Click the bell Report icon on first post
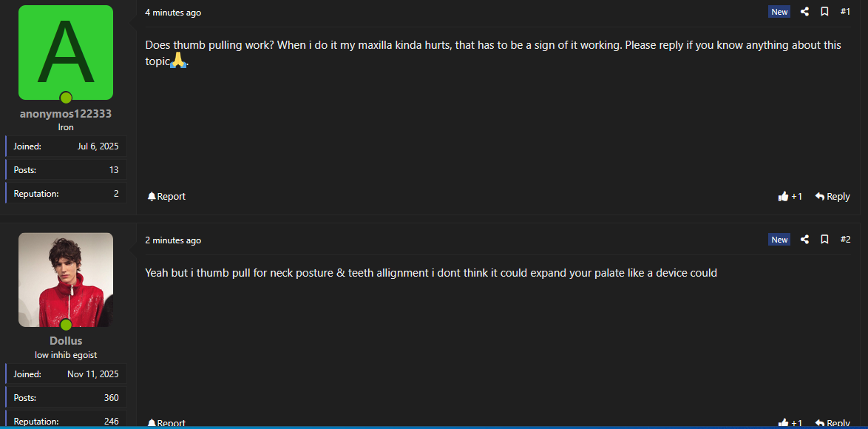Viewport: 868px width, 429px height. tap(152, 197)
